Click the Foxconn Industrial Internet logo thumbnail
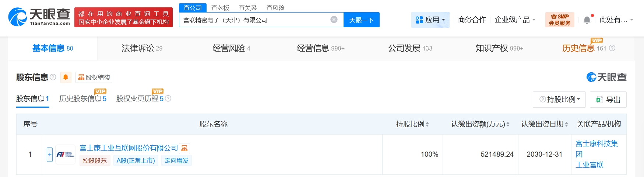644x177 pixels. tap(65, 155)
